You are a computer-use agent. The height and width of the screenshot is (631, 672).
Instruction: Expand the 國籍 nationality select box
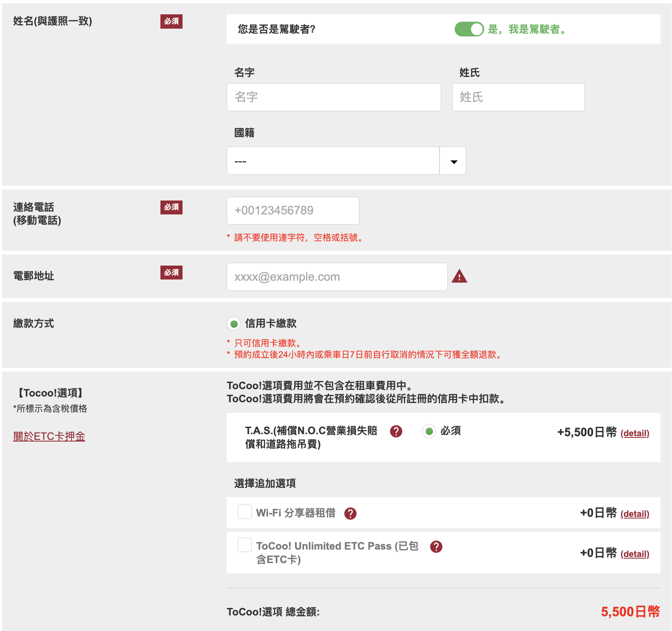point(333,161)
